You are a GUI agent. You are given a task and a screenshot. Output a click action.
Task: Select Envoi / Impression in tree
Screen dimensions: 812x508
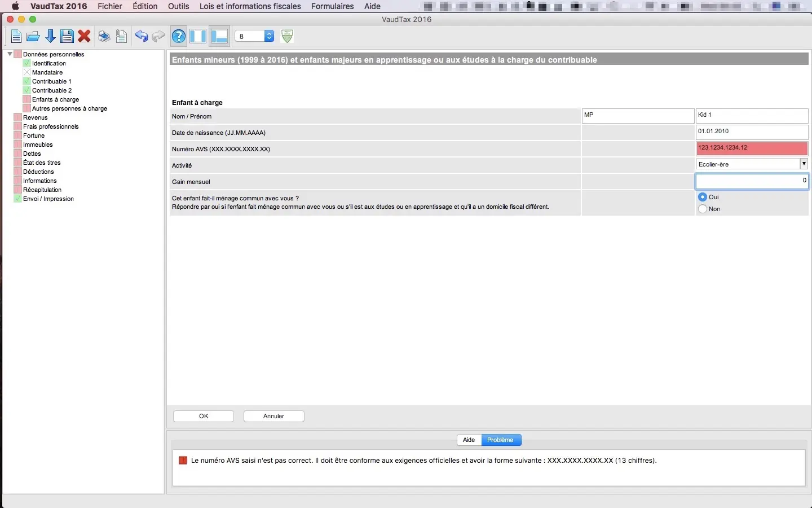[48, 199]
